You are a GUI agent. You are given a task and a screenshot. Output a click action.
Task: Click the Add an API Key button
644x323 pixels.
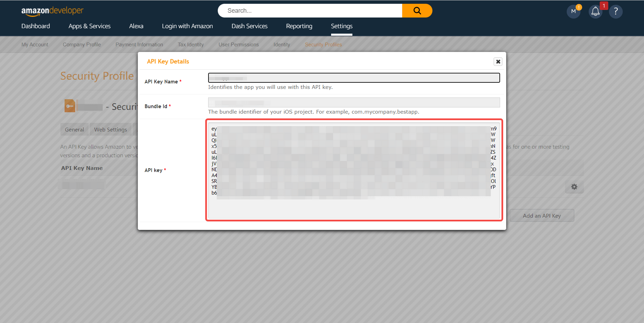pyautogui.click(x=542, y=216)
